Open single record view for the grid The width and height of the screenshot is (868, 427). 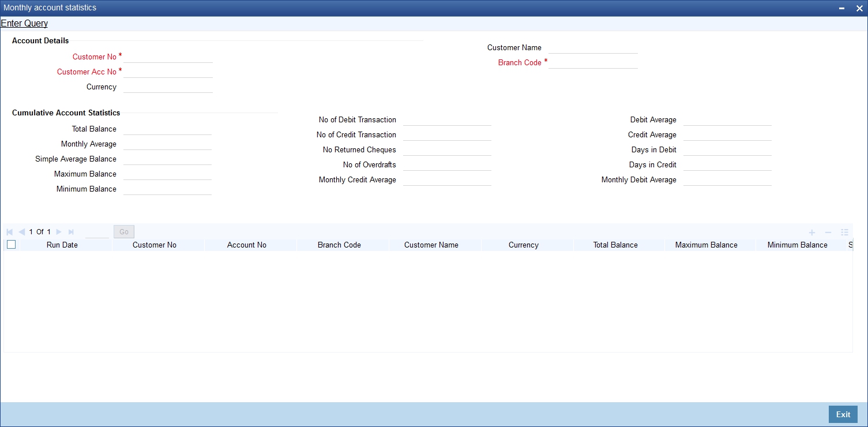click(x=844, y=232)
